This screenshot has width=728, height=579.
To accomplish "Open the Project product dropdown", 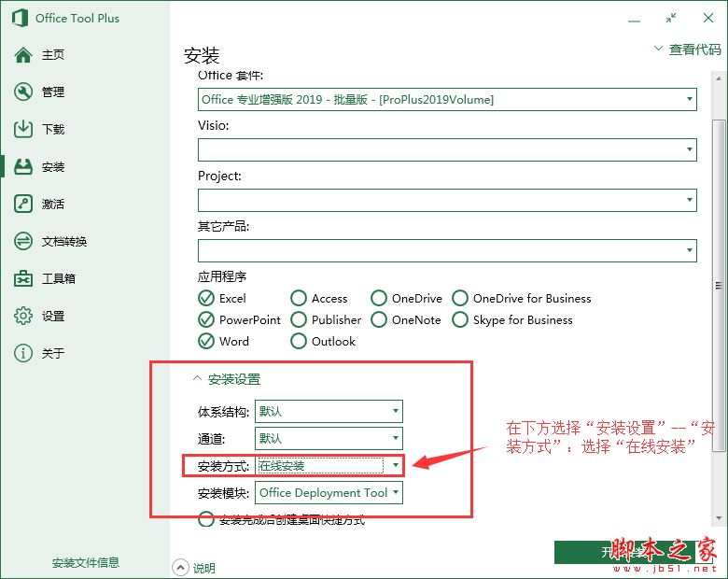I will click(447, 200).
